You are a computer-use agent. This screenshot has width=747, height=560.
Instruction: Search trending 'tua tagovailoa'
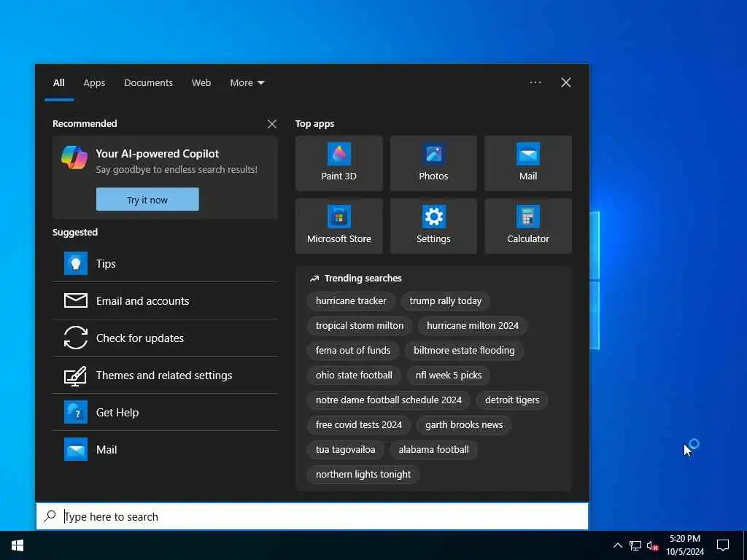coord(345,449)
